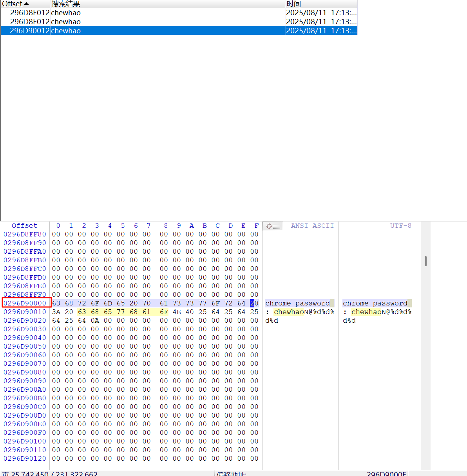The width and height of the screenshot is (467, 476).
Task: Click highlighted chewhao in the UTF-8 column
Action: [x=366, y=312]
